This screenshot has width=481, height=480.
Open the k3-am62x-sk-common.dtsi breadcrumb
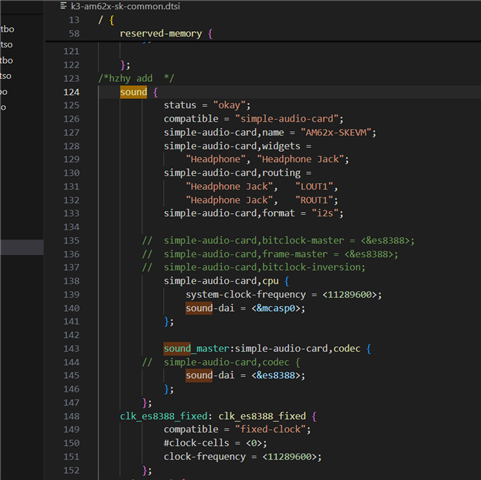(125, 6)
